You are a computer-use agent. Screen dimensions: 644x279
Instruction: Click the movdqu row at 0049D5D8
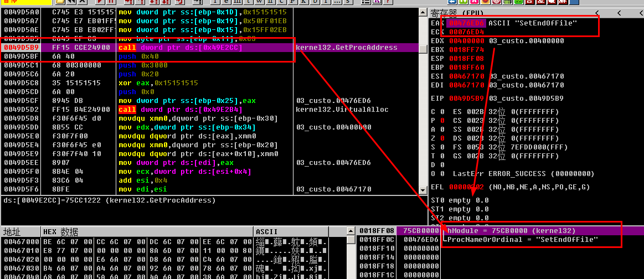[209, 118]
